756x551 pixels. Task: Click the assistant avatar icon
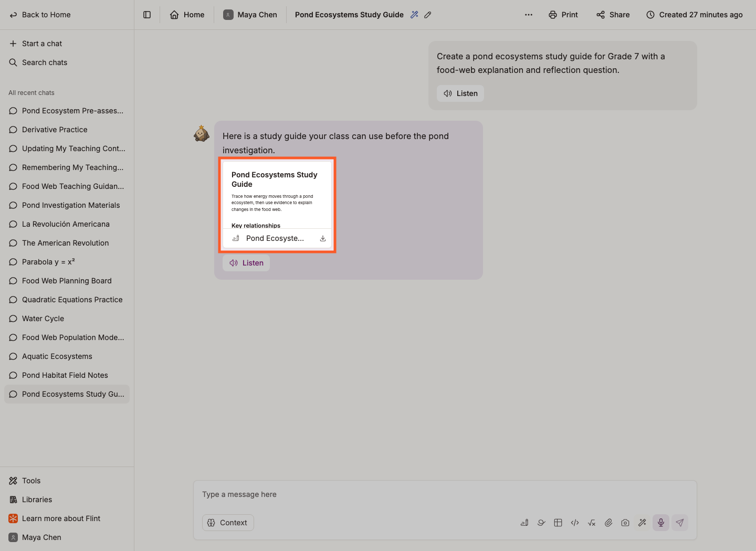tap(202, 133)
